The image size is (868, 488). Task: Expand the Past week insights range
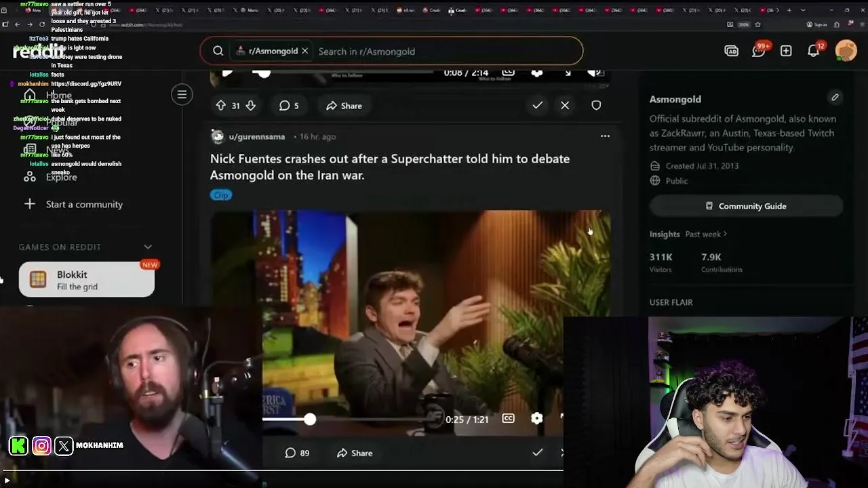pyautogui.click(x=705, y=234)
